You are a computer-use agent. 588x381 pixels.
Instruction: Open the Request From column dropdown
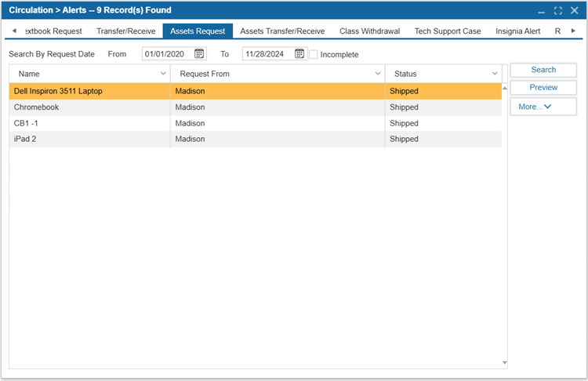coord(378,74)
